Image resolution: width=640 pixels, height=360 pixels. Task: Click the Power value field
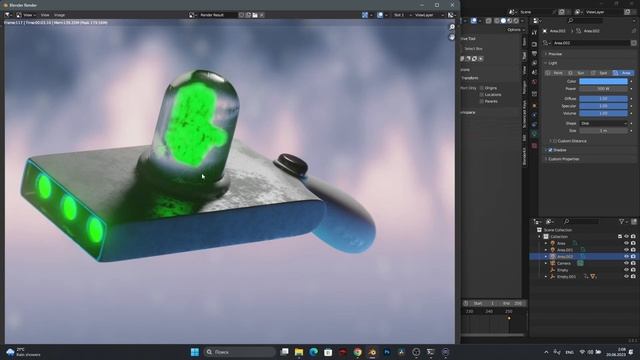(x=603, y=89)
